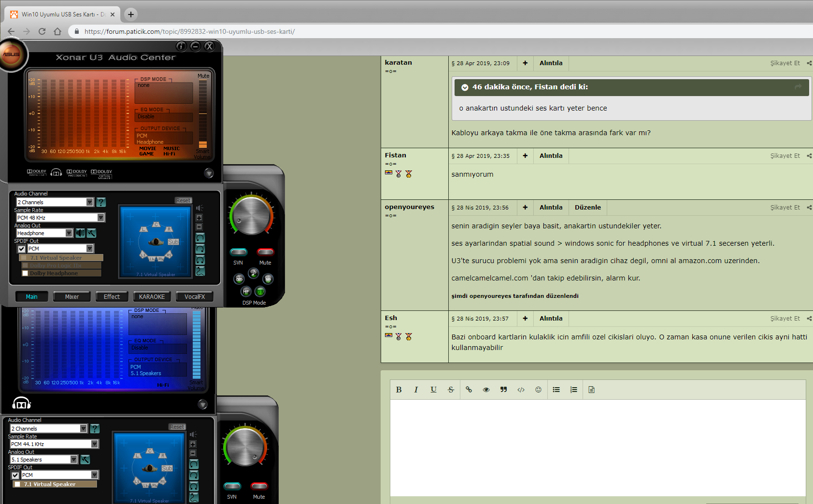Open the emoji picker in the editor toolbar

point(538,390)
